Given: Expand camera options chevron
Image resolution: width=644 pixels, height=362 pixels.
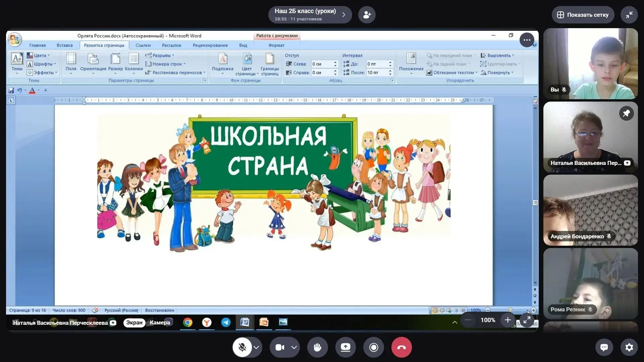Looking at the screenshot, I should [294, 347].
